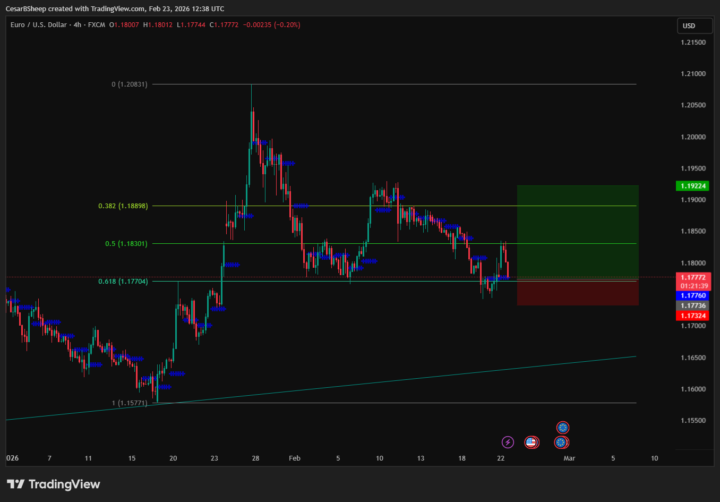Screen dimensions: 720x502
Task: Click the 1.20000 price axis label
Action: point(693,137)
